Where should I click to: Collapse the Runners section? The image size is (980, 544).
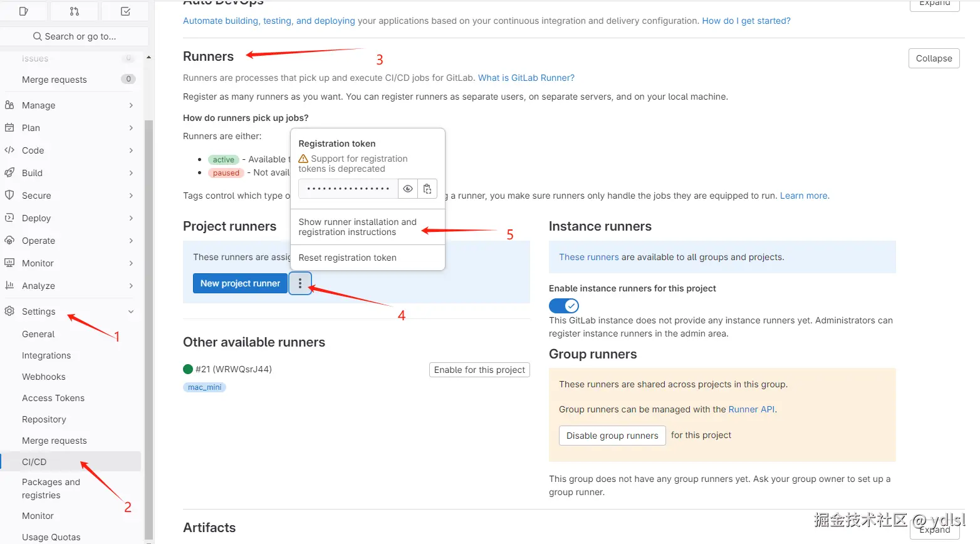pos(934,58)
